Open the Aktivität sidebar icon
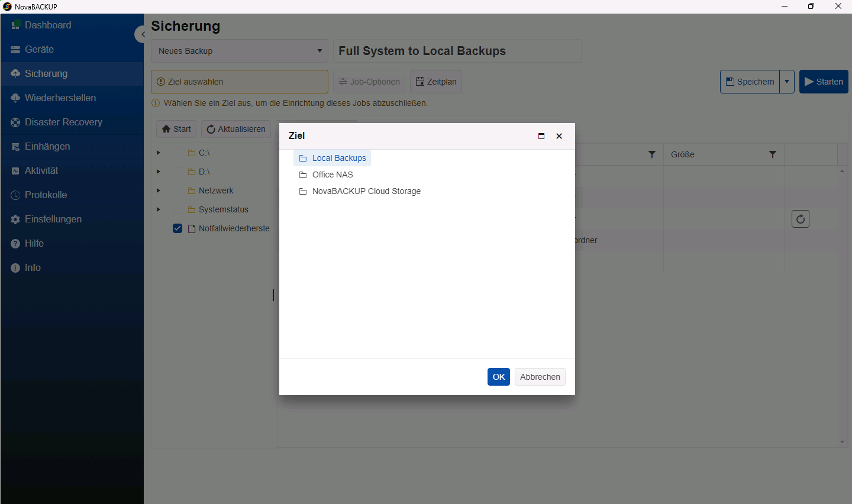852x504 pixels. (15, 171)
